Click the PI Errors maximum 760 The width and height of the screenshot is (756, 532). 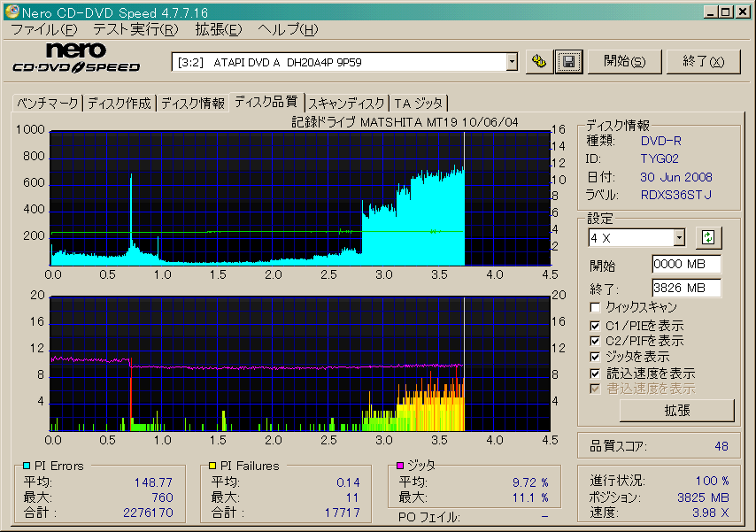pyautogui.click(x=163, y=497)
